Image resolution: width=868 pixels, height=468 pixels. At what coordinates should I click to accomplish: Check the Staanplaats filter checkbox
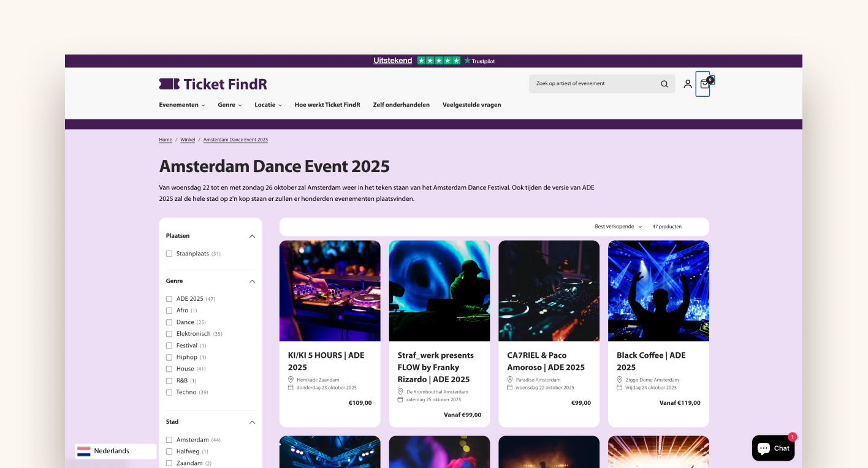[x=169, y=254]
